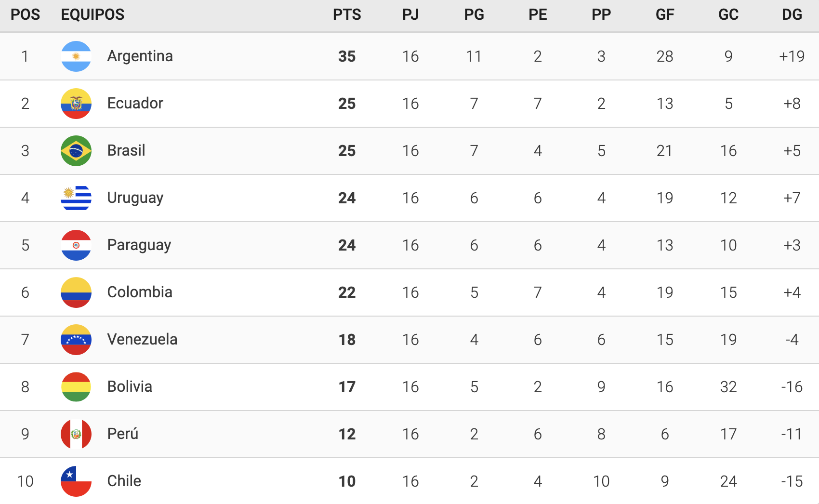Click Bolivia's -16 goal difference
This screenshot has width=819, height=504.
[x=792, y=387]
